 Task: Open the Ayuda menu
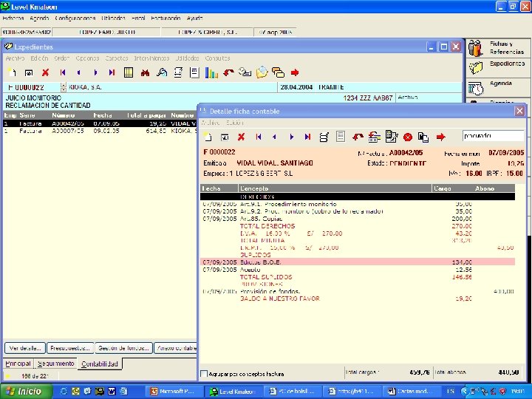pos(195,18)
